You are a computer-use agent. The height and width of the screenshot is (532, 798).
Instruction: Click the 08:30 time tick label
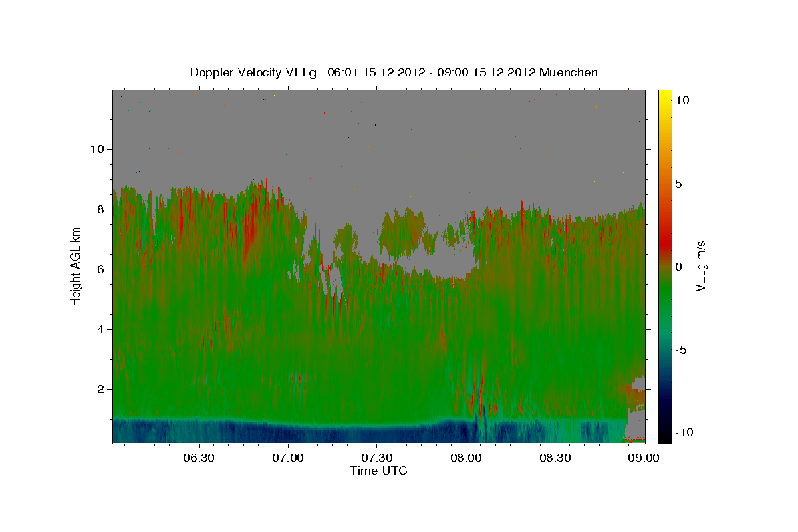pyautogui.click(x=555, y=458)
